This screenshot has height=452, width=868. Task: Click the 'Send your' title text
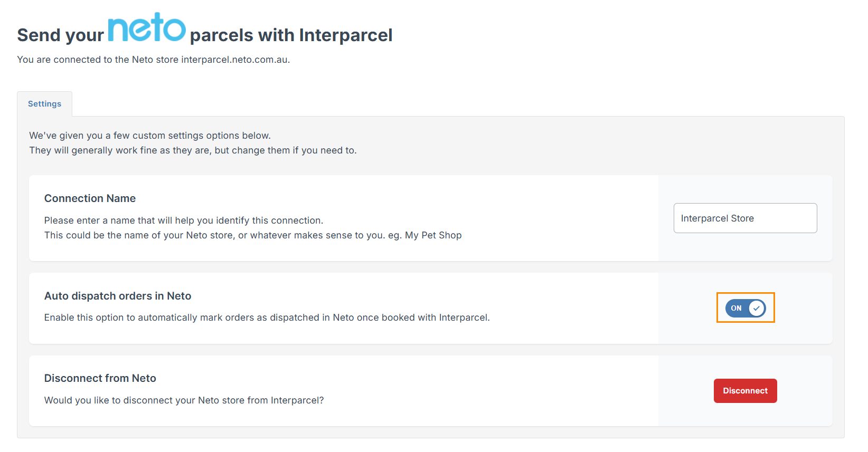pyautogui.click(x=60, y=35)
